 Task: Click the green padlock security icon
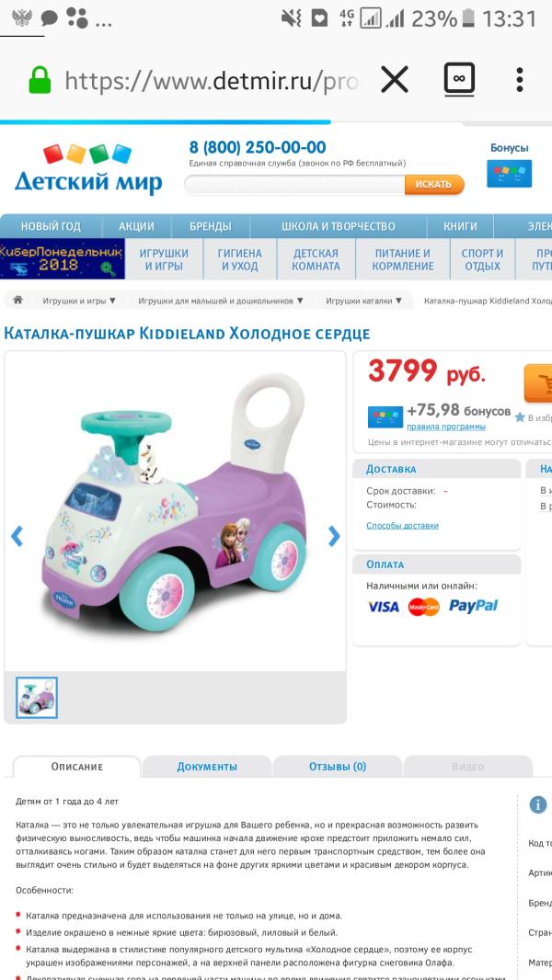40,80
